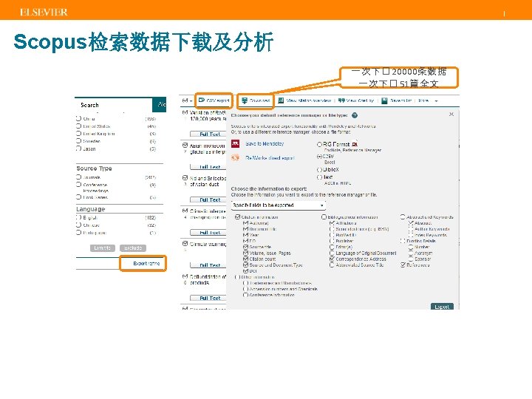The height and width of the screenshot is (399, 532).
Task: Check Accession numbers and Chemicals checkbox
Action: coord(245,289)
